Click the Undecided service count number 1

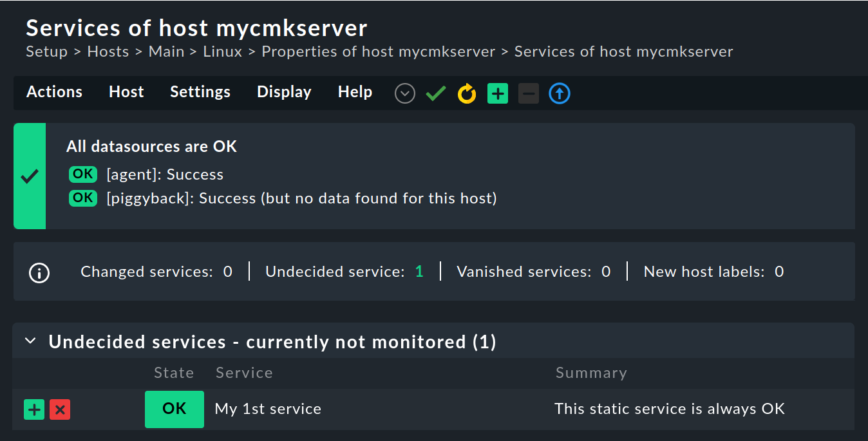coord(419,272)
